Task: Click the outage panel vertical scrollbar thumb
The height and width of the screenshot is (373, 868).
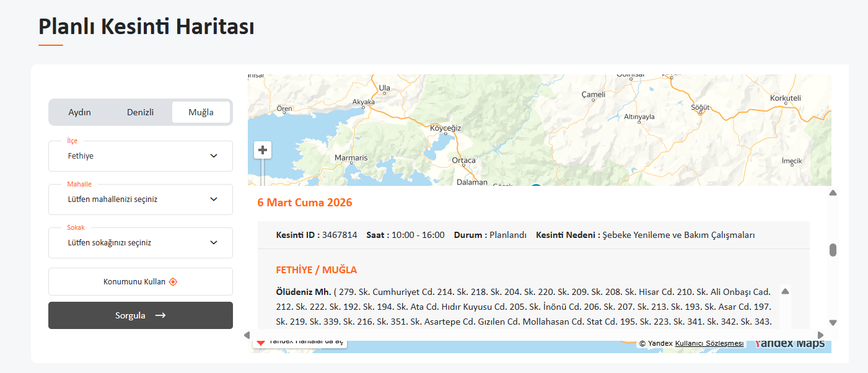Action: coord(833,250)
